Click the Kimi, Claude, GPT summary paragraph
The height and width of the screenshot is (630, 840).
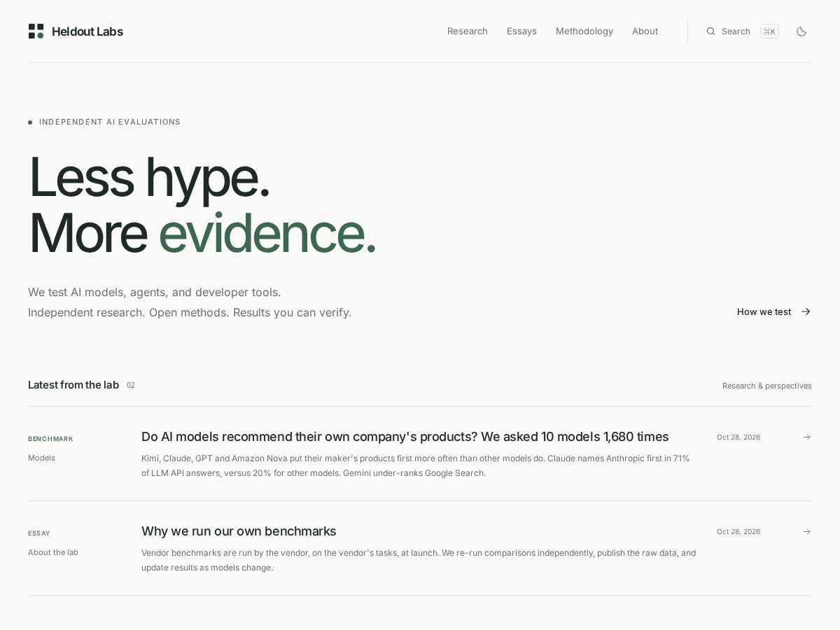pos(416,465)
